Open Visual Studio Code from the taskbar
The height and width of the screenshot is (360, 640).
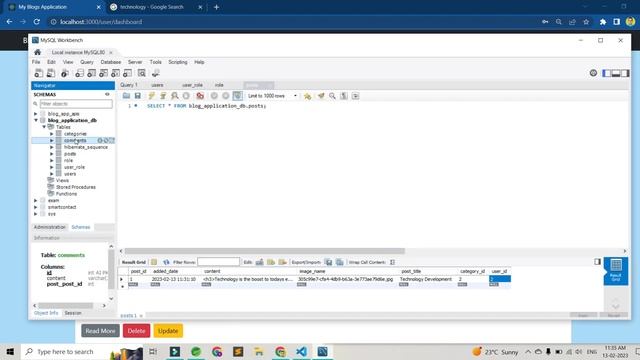[x=302, y=351]
